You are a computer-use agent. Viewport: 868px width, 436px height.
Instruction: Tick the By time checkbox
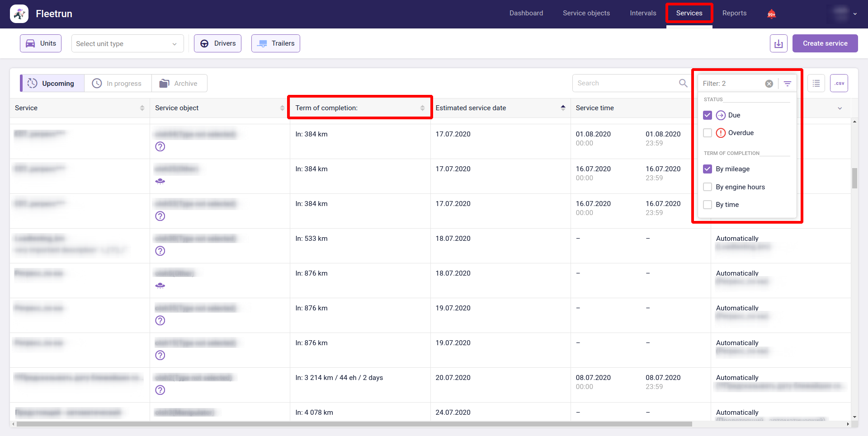click(x=708, y=205)
